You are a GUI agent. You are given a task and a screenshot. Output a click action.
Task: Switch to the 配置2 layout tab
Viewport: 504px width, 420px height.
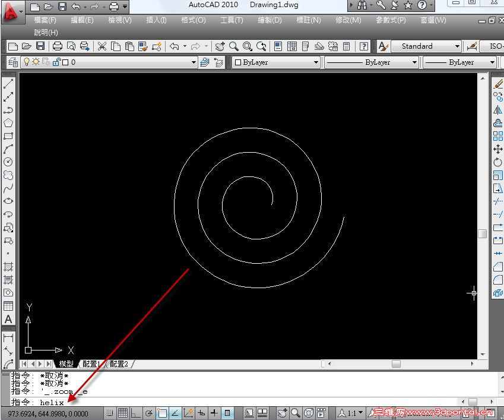click(119, 364)
